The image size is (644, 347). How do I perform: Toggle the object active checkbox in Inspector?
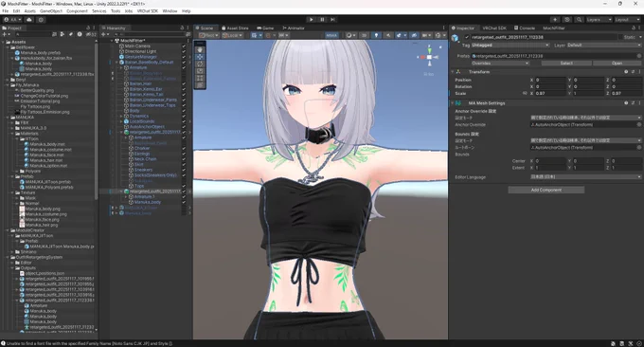pos(467,37)
